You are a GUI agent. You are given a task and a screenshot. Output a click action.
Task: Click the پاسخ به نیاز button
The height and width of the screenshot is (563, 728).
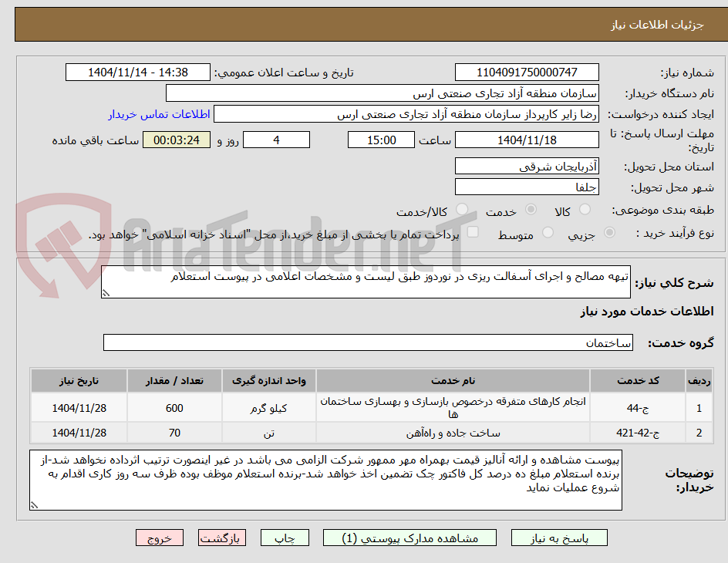(x=559, y=538)
